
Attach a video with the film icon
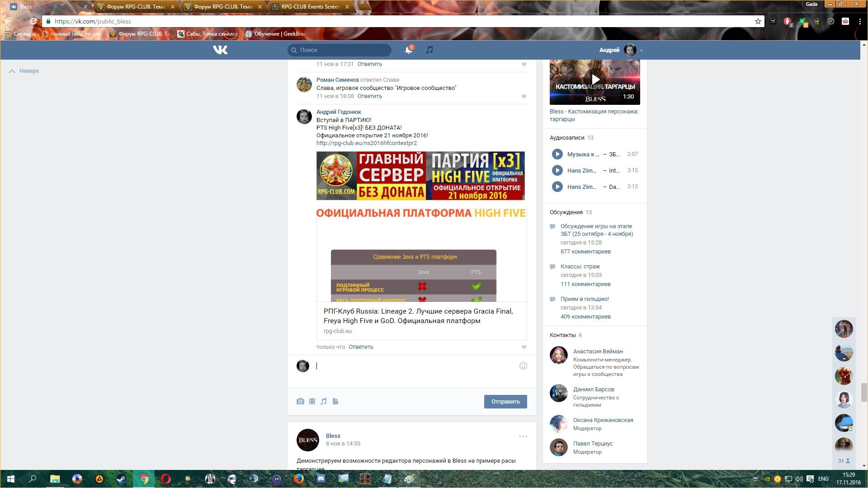click(x=312, y=401)
